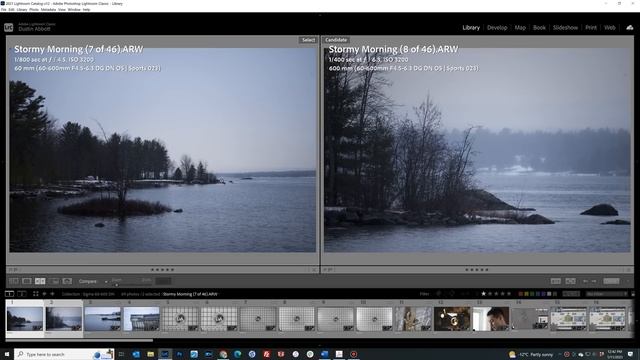Open the Metadata menu
Viewport: 640px width, 360px height.
pyautogui.click(x=49, y=9)
